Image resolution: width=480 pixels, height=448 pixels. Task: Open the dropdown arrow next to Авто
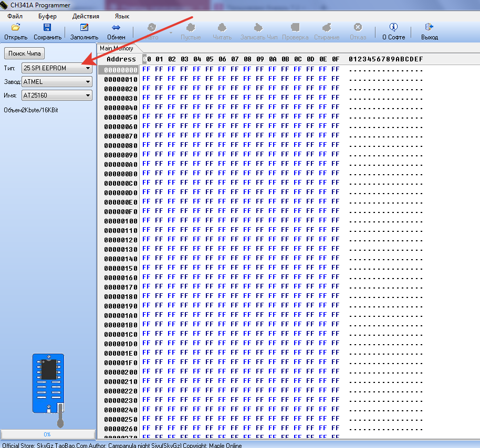[x=171, y=33]
